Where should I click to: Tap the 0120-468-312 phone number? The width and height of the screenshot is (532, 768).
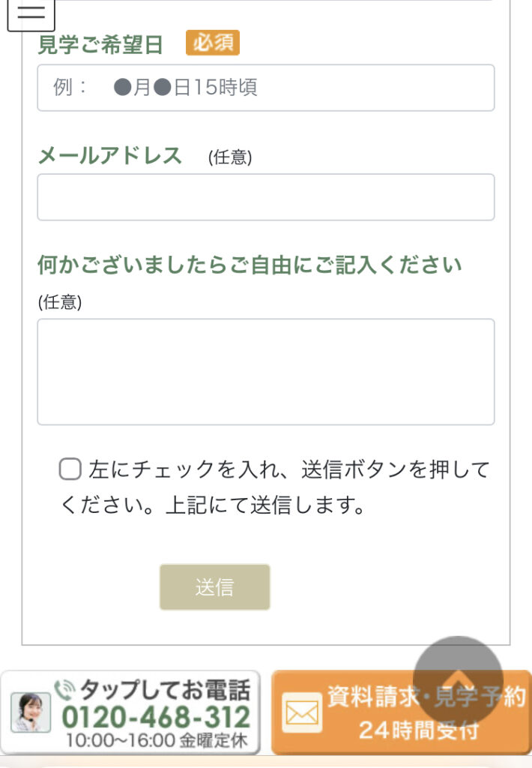click(156, 716)
